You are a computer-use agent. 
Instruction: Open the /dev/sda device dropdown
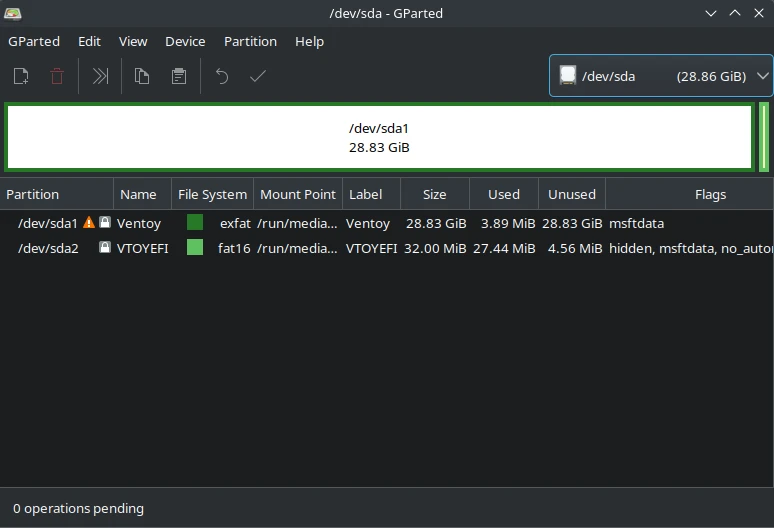click(661, 75)
